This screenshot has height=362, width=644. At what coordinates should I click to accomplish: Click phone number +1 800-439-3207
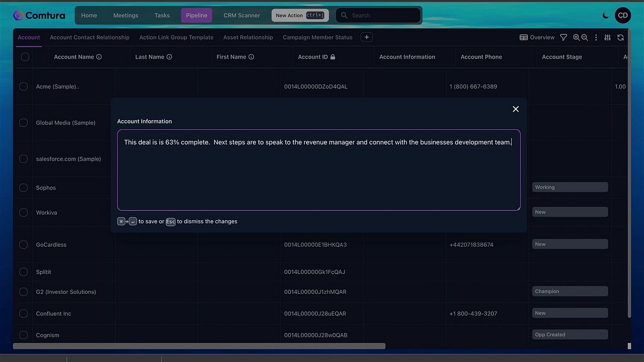[473, 314]
